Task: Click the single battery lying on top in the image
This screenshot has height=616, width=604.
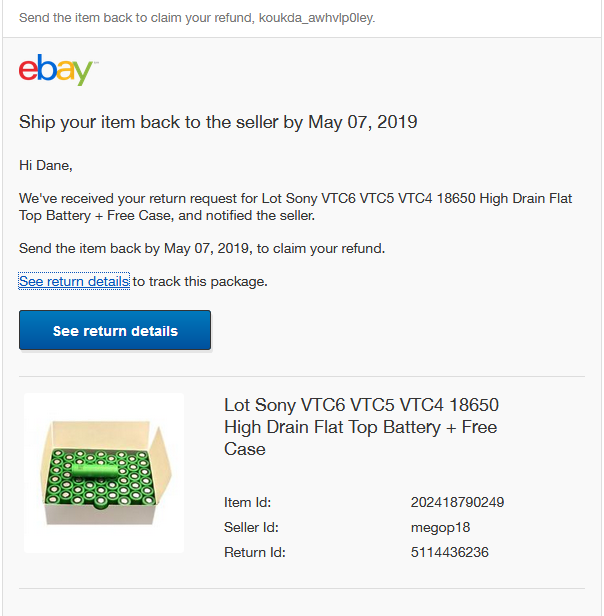Action: [x=94, y=471]
